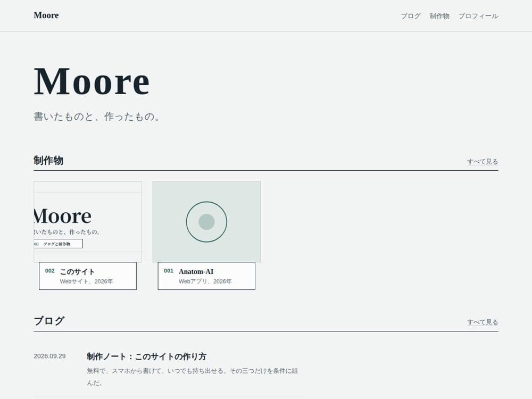Open the Anatom-AI thumbnail with circle icon
This screenshot has height=399, width=532.
coord(206,221)
